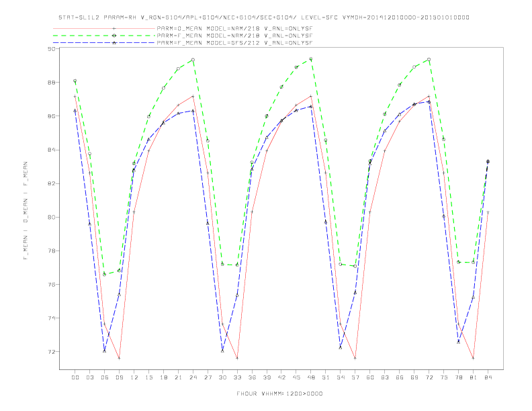This screenshot has width=532, height=411.
Task: Click y-axis tick label 80
Action: click(52, 217)
